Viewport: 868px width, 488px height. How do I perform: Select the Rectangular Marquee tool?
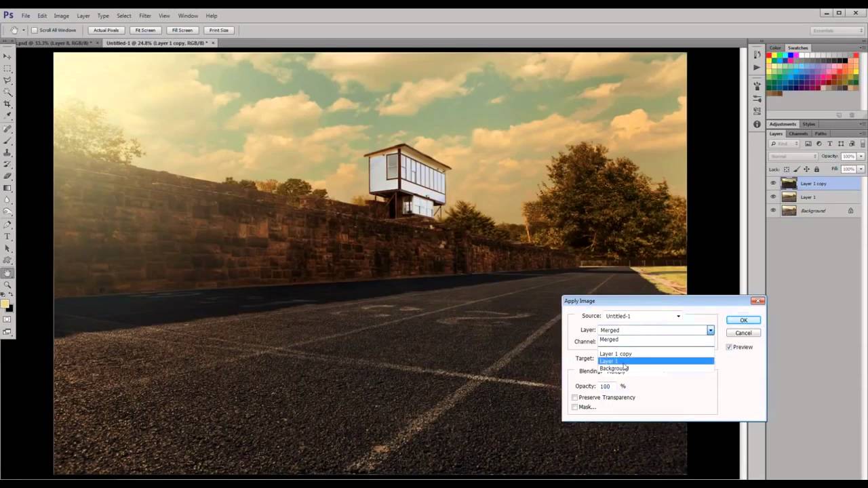(x=7, y=68)
